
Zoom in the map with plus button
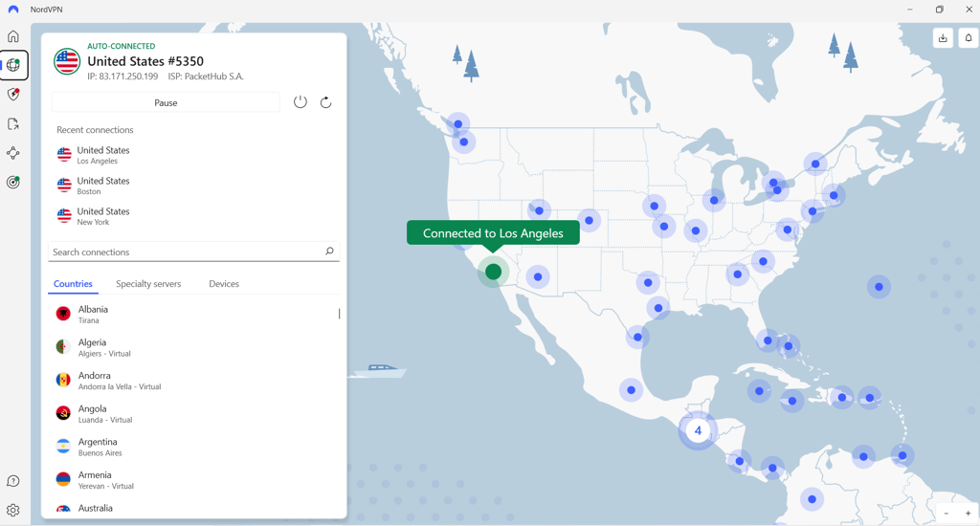point(968,513)
